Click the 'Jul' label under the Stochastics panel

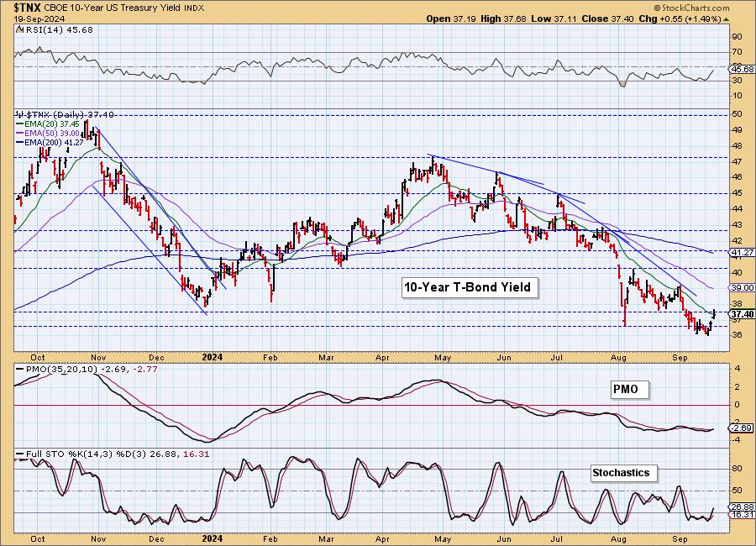pyautogui.click(x=557, y=538)
